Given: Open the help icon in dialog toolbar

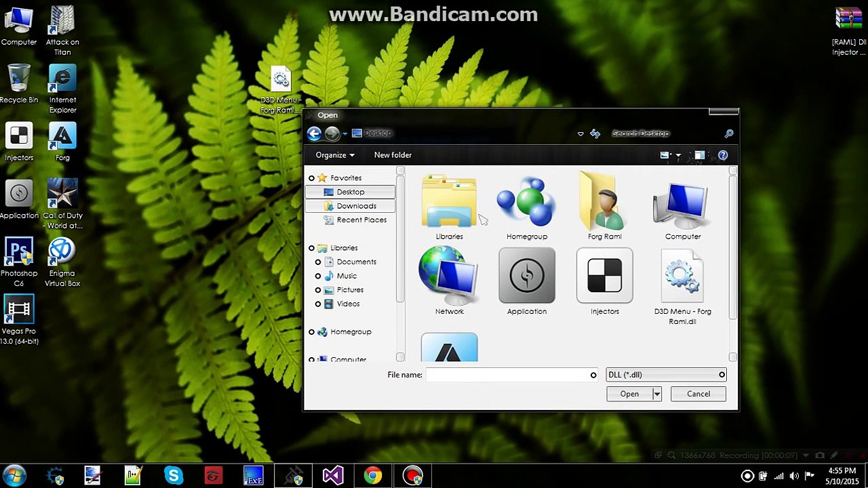Looking at the screenshot, I should [x=723, y=155].
